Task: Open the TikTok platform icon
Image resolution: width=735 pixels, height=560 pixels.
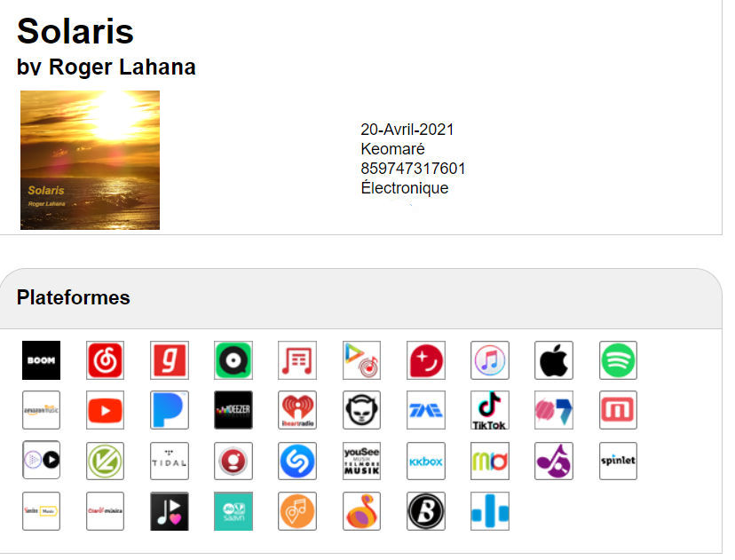Action: (489, 410)
